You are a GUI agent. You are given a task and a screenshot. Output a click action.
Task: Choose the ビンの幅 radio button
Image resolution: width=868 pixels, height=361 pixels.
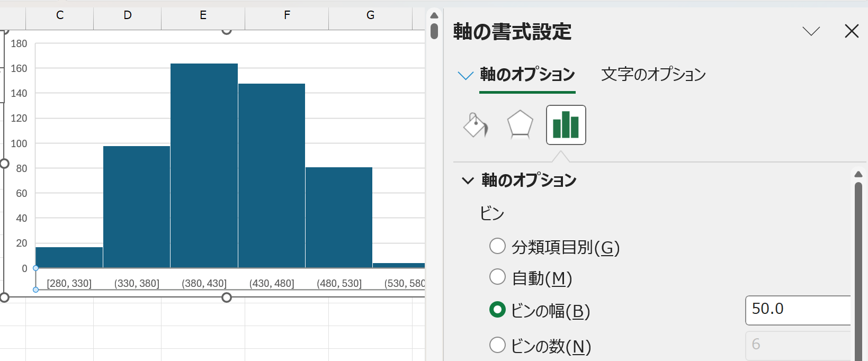click(497, 310)
